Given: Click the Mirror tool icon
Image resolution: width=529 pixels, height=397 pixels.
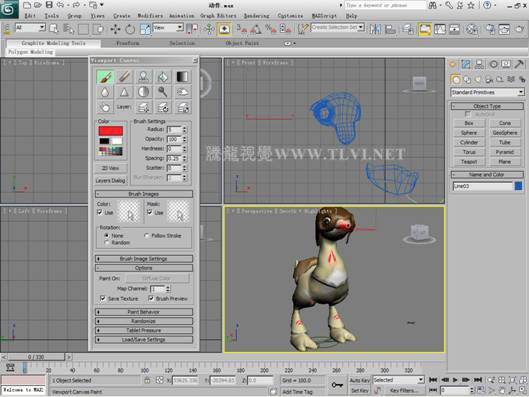Looking at the screenshot, I should (x=375, y=29).
